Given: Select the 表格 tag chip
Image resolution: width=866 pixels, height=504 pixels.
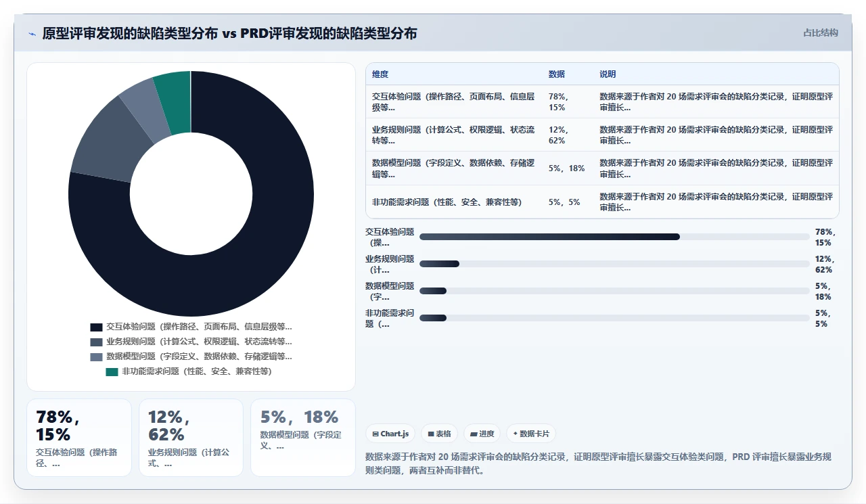Looking at the screenshot, I should pos(439,434).
